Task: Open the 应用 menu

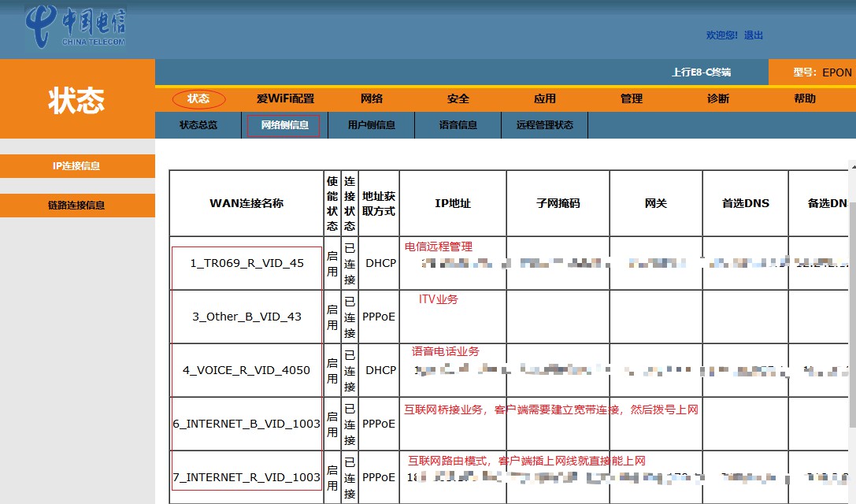Action: 545,98
